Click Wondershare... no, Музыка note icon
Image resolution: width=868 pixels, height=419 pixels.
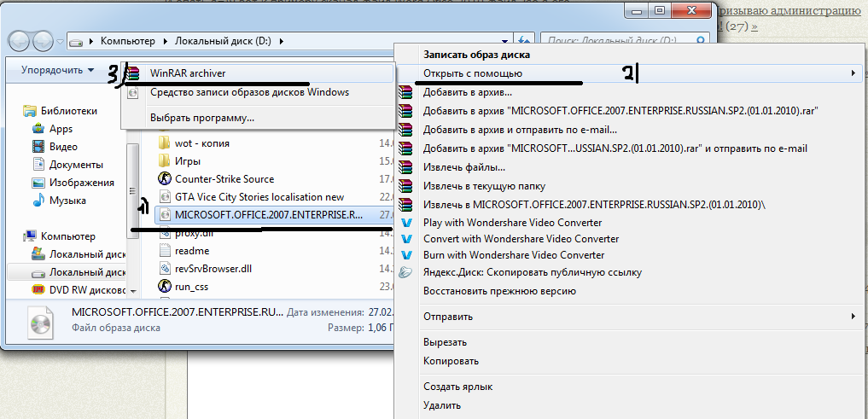(x=38, y=201)
